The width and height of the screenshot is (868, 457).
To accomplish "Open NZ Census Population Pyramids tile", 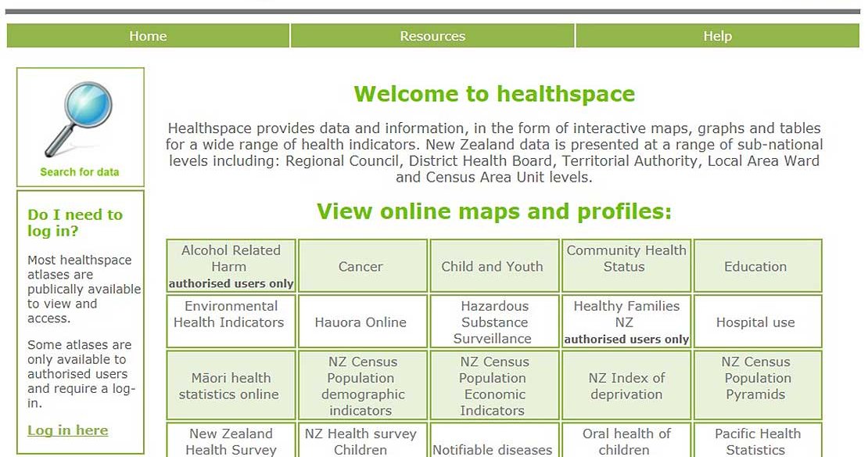I will pos(755,378).
